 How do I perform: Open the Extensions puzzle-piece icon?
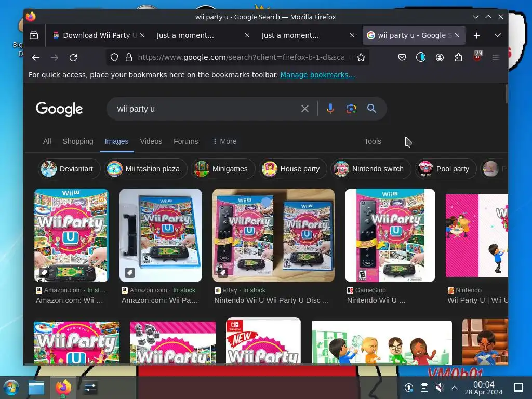click(458, 57)
